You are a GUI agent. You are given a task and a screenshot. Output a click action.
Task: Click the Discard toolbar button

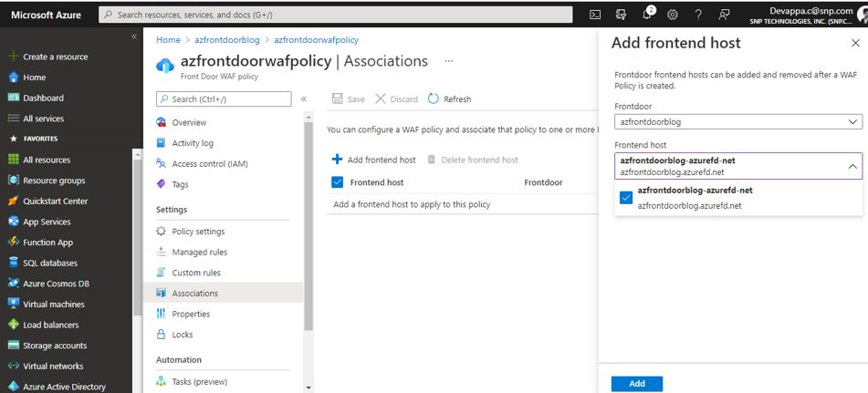[396, 99]
